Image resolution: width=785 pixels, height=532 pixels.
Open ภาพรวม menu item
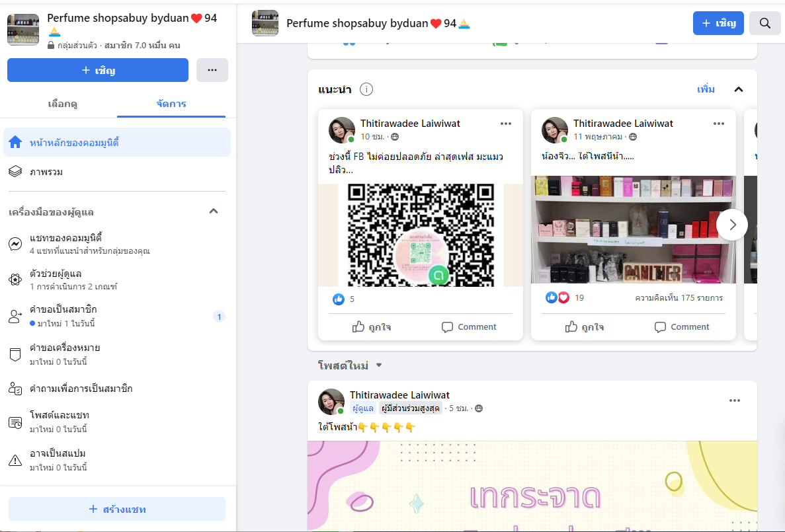(116, 172)
